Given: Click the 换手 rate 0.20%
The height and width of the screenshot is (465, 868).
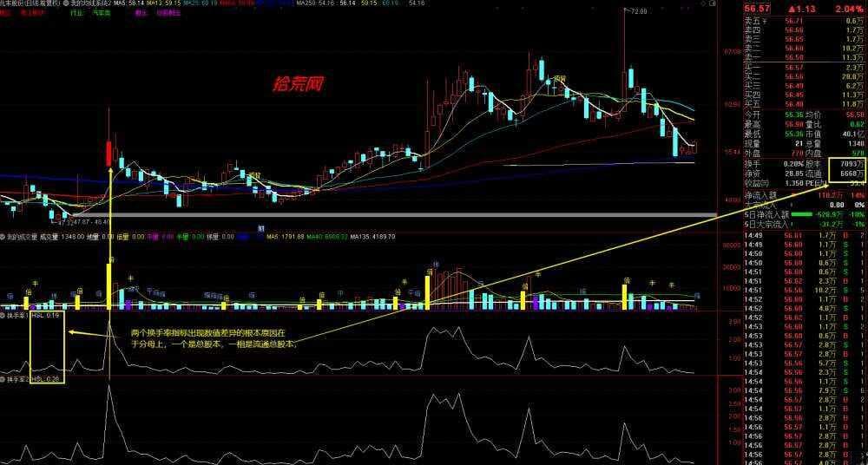Looking at the screenshot, I should pos(794,164).
